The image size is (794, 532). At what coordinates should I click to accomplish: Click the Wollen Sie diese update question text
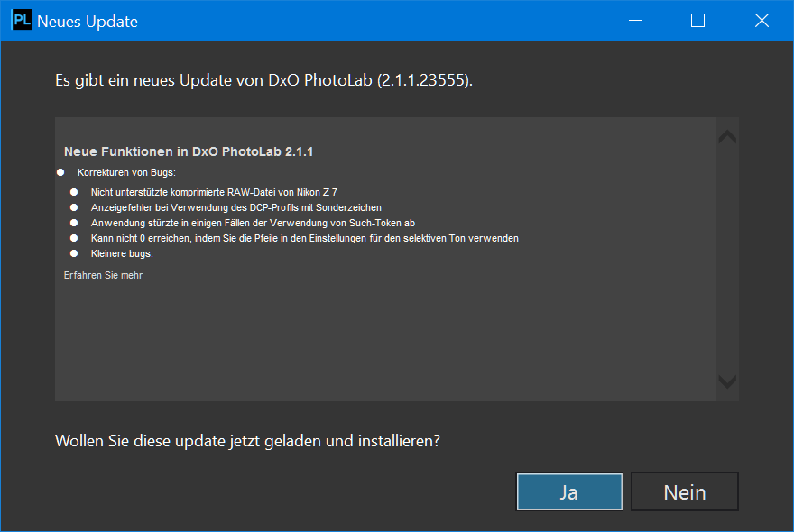[x=247, y=441]
